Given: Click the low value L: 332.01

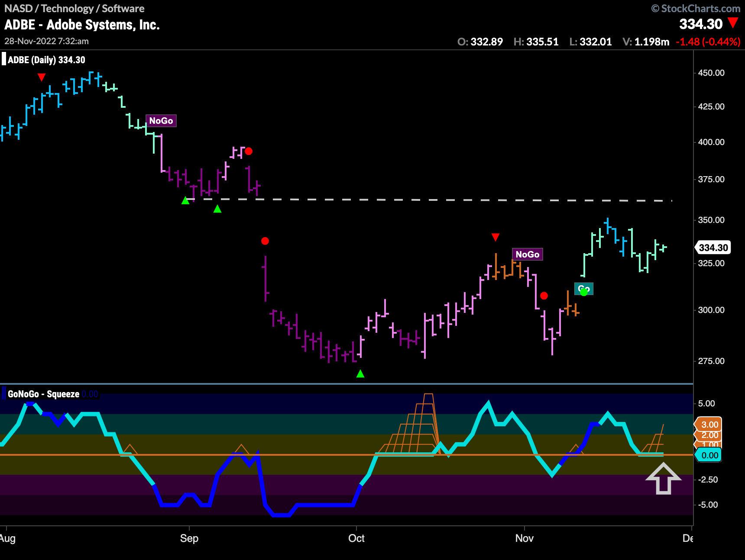Looking at the screenshot, I should (x=590, y=42).
